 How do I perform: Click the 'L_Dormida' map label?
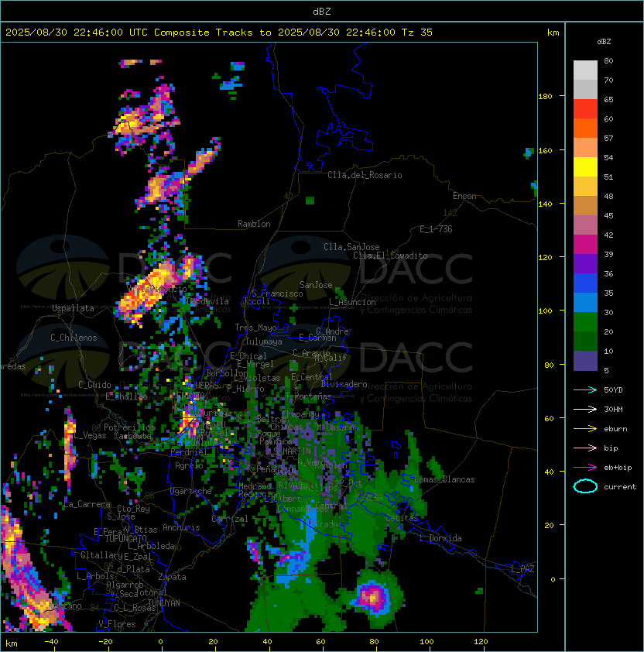coord(440,538)
